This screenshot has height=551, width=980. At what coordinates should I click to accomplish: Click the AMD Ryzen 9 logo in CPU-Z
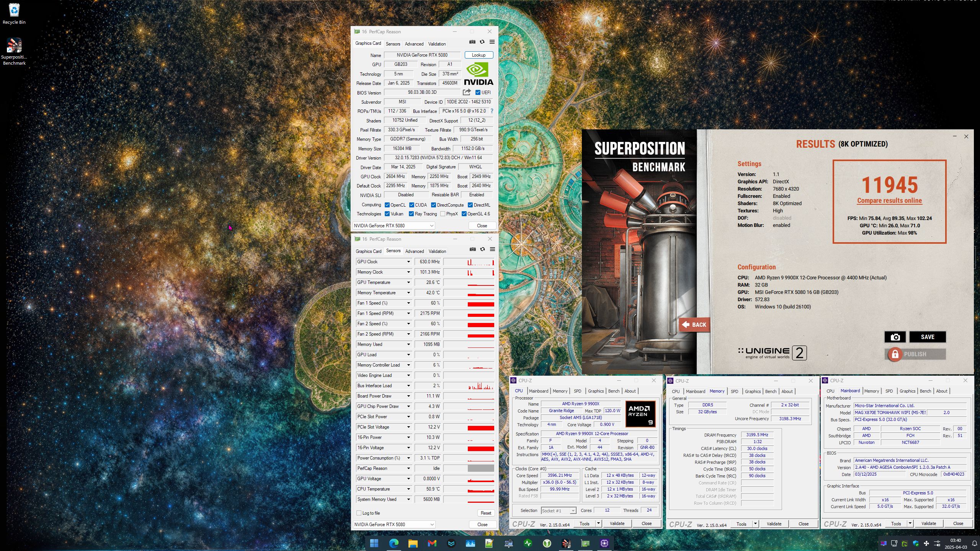640,414
